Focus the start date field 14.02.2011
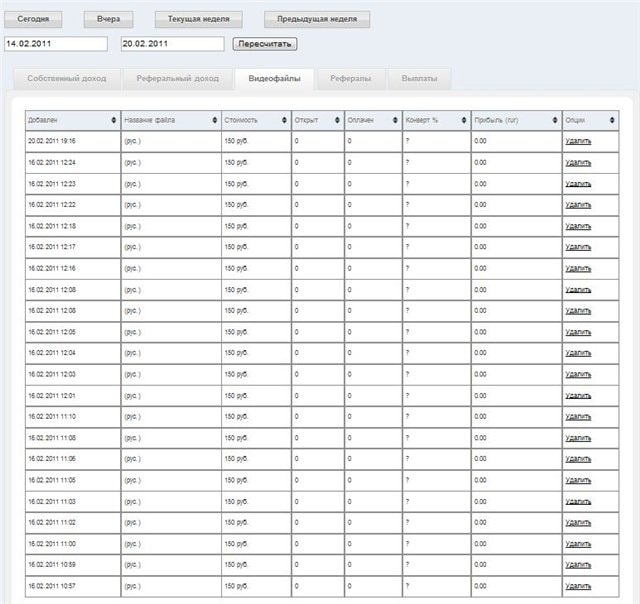This screenshot has height=604, width=640. click(56, 44)
